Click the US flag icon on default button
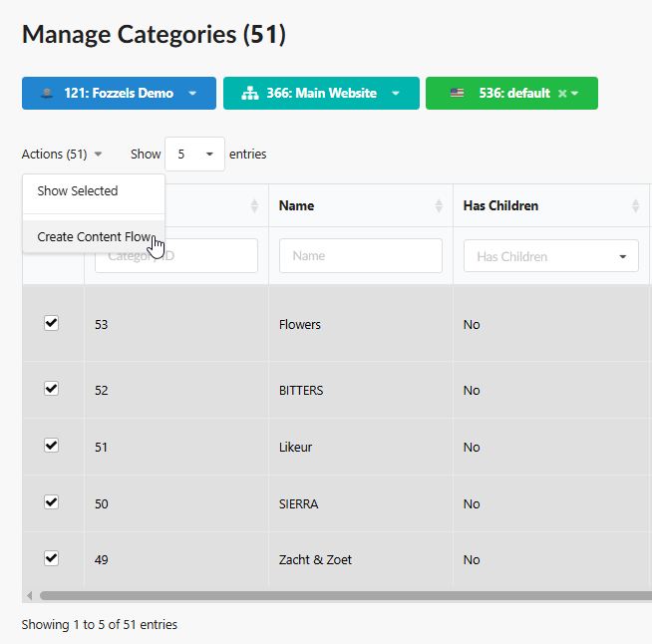This screenshot has width=652, height=644. (x=457, y=93)
